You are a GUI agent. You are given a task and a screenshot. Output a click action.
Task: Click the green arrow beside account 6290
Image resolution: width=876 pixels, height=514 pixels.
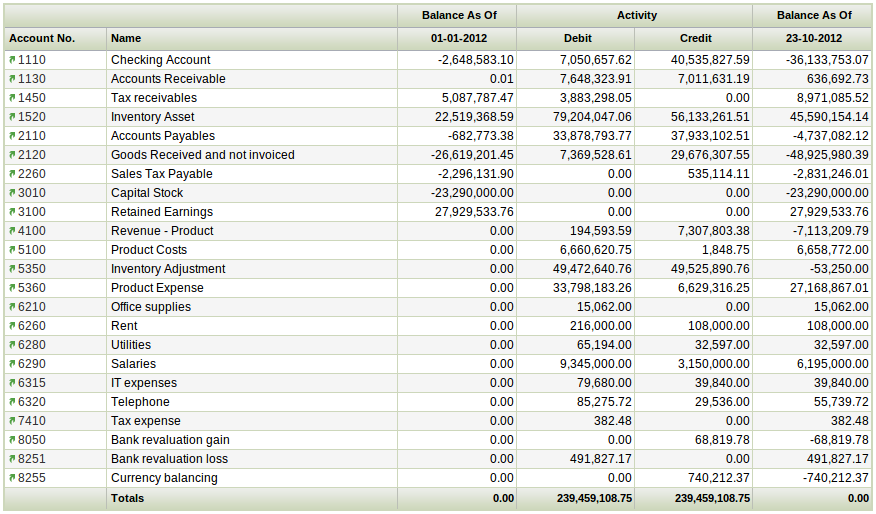pyautogui.click(x=12, y=364)
